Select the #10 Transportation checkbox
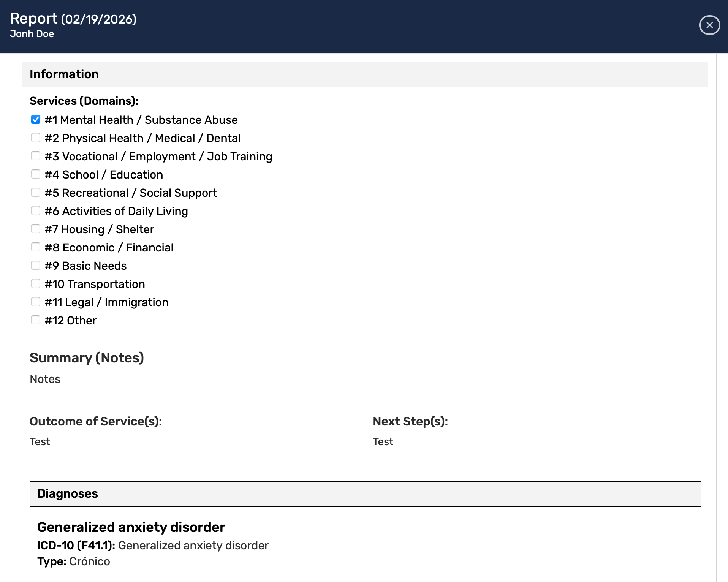This screenshot has width=728, height=582. pyautogui.click(x=36, y=284)
